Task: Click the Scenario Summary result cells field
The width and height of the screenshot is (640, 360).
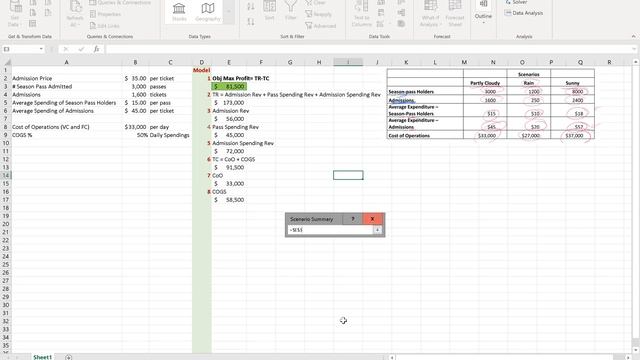Action: click(x=330, y=230)
